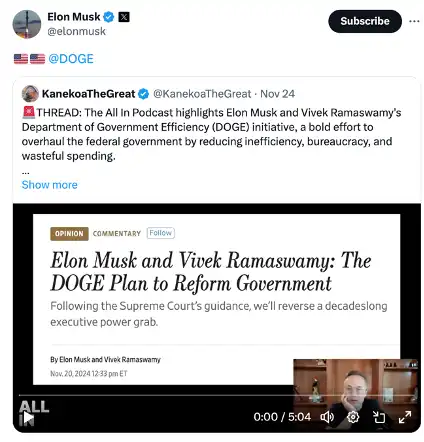
Task: Click KanekoaTheGreat's avatar in quoted post
Action: (x=30, y=94)
